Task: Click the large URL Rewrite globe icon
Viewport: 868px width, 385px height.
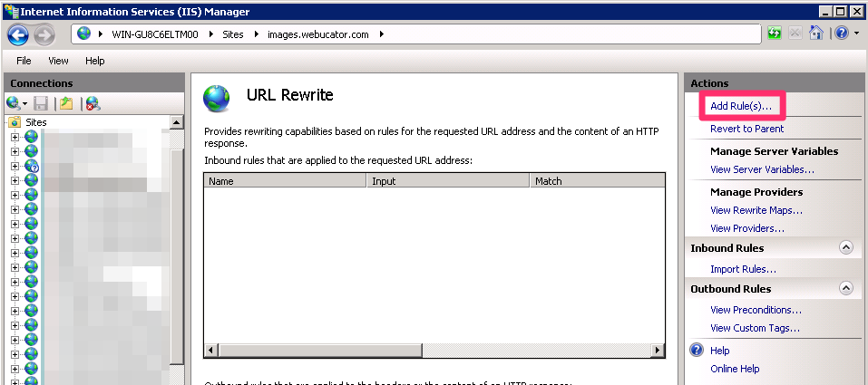Action: (216, 99)
